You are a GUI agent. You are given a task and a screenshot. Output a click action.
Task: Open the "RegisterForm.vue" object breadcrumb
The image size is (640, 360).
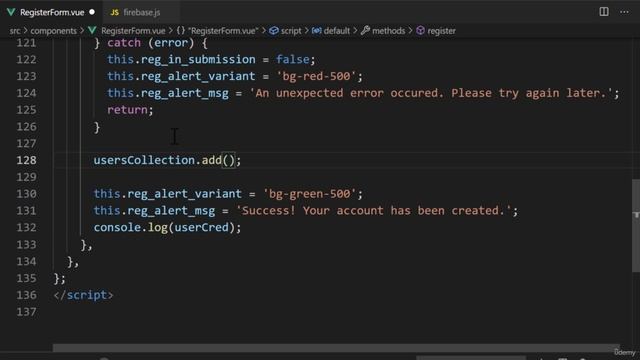pos(223,31)
